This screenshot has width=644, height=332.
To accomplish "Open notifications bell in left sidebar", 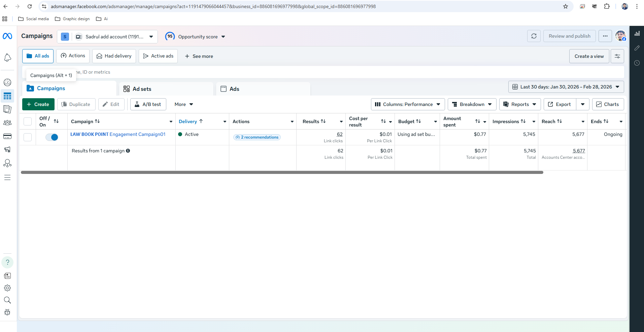I will point(7,58).
